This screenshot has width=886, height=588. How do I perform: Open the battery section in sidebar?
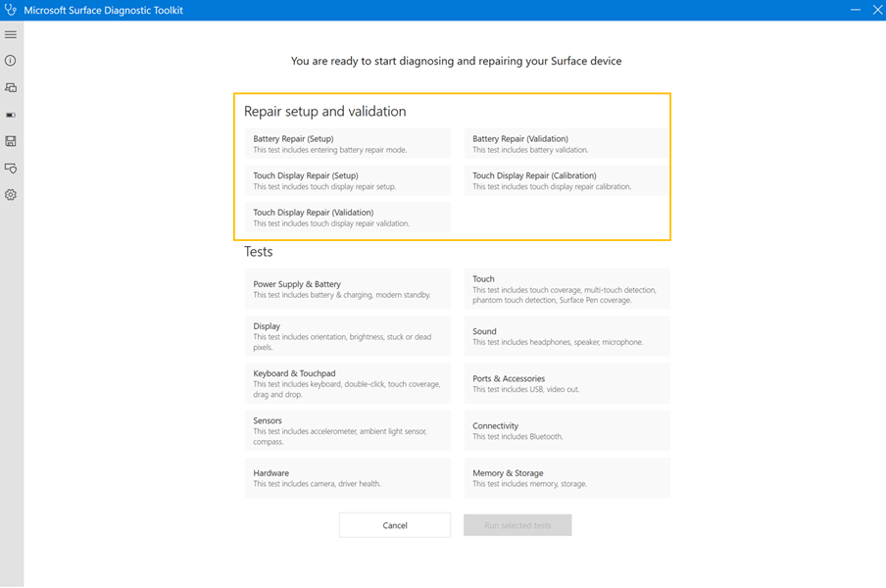pyautogui.click(x=11, y=114)
